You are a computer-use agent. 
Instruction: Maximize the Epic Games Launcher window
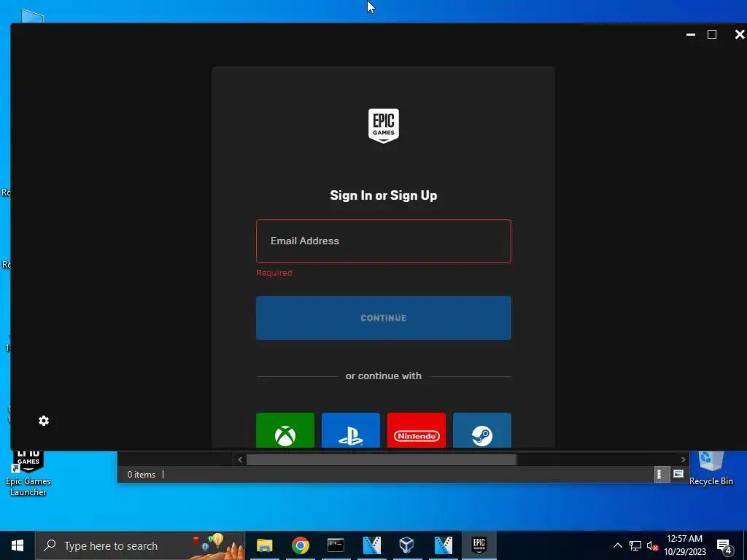[x=712, y=34]
